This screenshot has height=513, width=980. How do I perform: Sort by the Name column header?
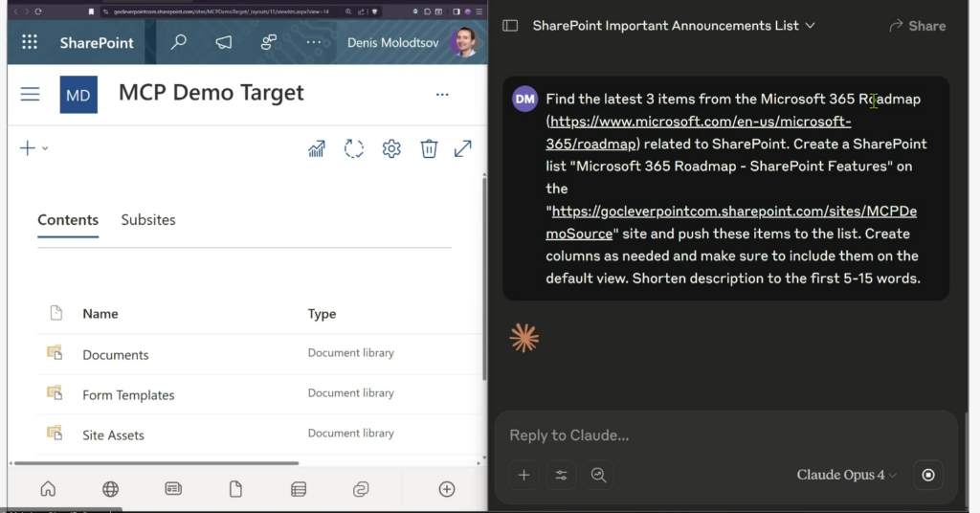(100, 314)
